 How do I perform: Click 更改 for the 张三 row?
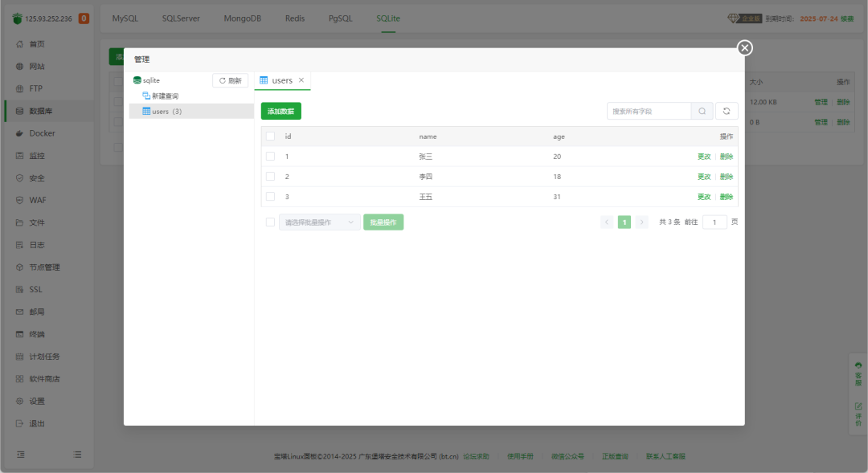tap(704, 157)
